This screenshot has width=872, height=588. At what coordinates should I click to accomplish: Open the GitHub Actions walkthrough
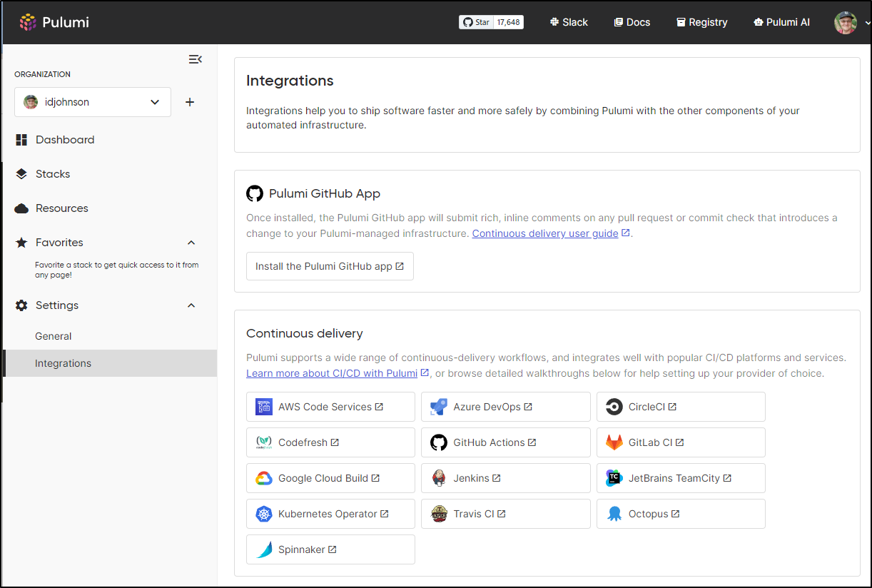(506, 442)
